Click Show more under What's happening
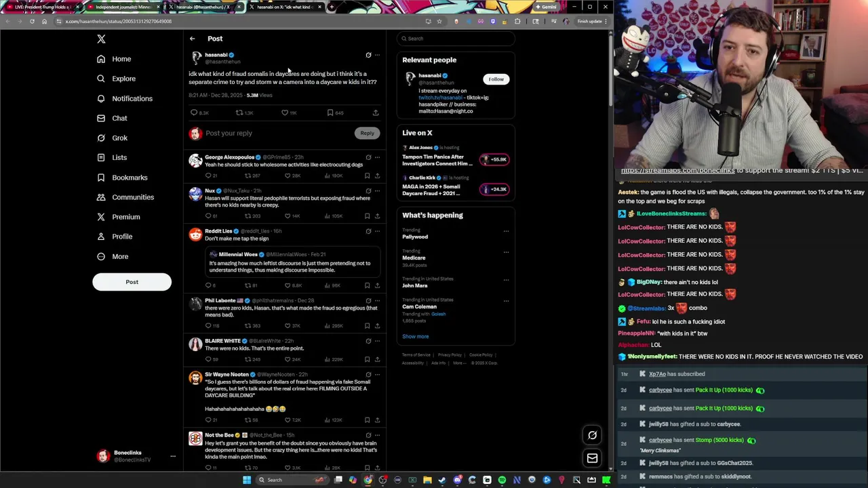 click(x=415, y=337)
